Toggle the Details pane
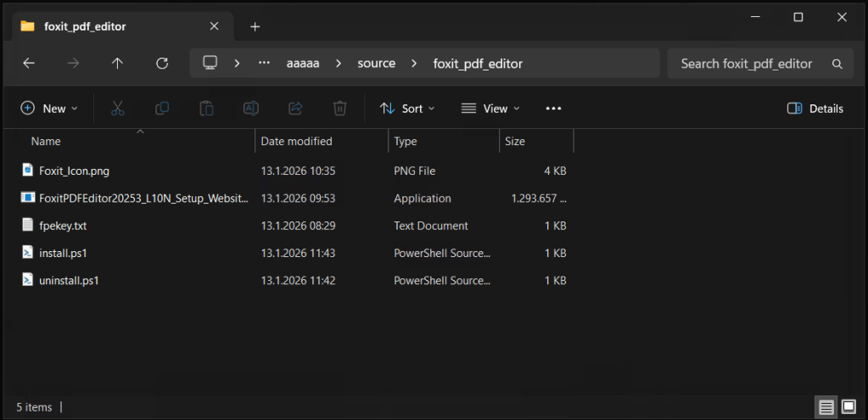 tap(815, 109)
